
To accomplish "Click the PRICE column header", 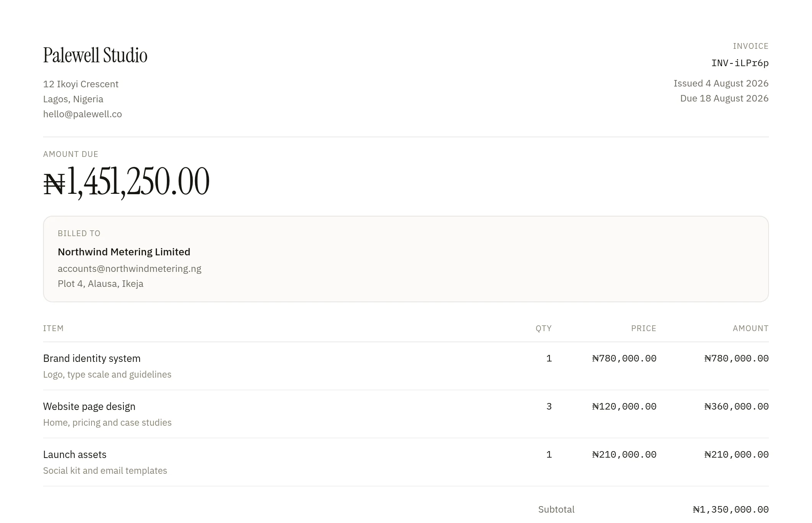I will 644,328.
